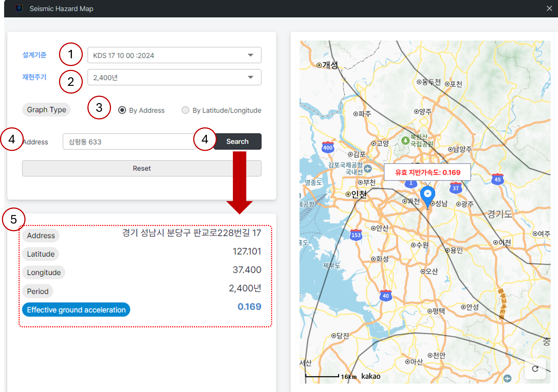
Task: Click the Gimpo airport plane icon
Action: point(368,169)
